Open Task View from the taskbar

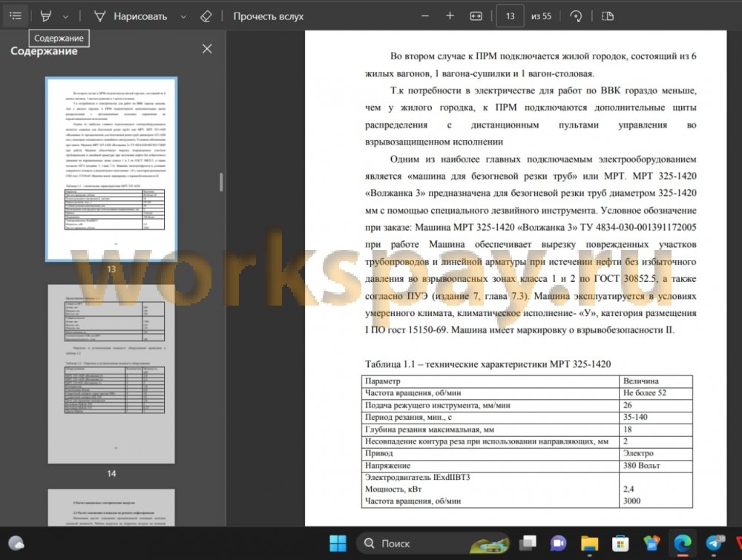click(528, 544)
